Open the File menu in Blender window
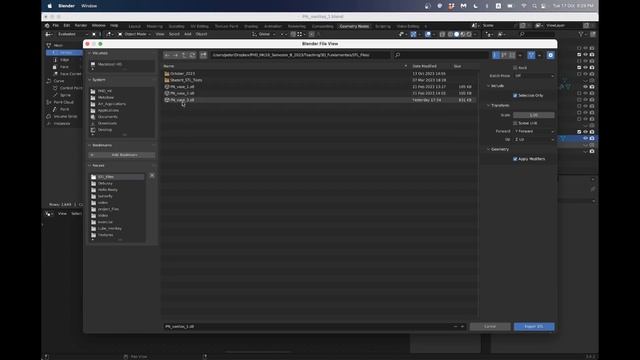The width and height of the screenshot is (640, 360). (x=56, y=26)
